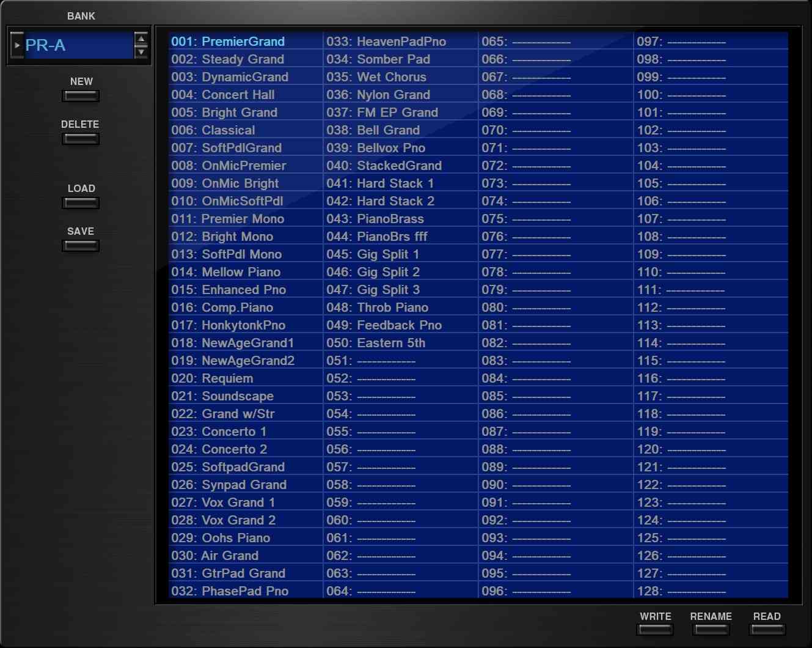The width and height of the screenshot is (812, 648).
Task: Click the PR-A bank name field
Action: pyautogui.click(x=78, y=45)
